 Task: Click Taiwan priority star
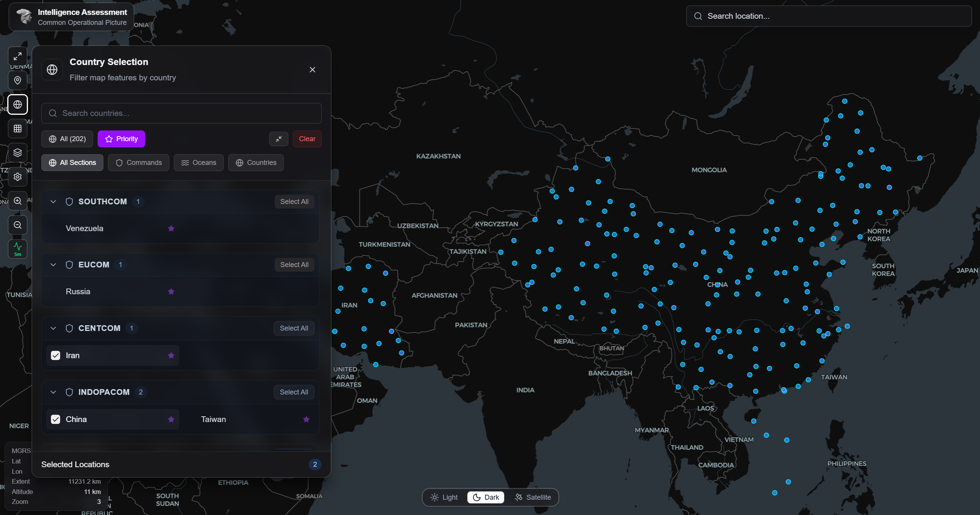point(306,419)
